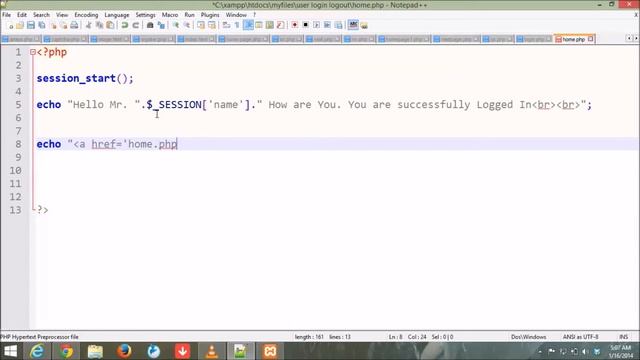Viewport: 640px width, 360px height.
Task: Collapse the <?php fold marker on line 1
Action: (x=33, y=52)
